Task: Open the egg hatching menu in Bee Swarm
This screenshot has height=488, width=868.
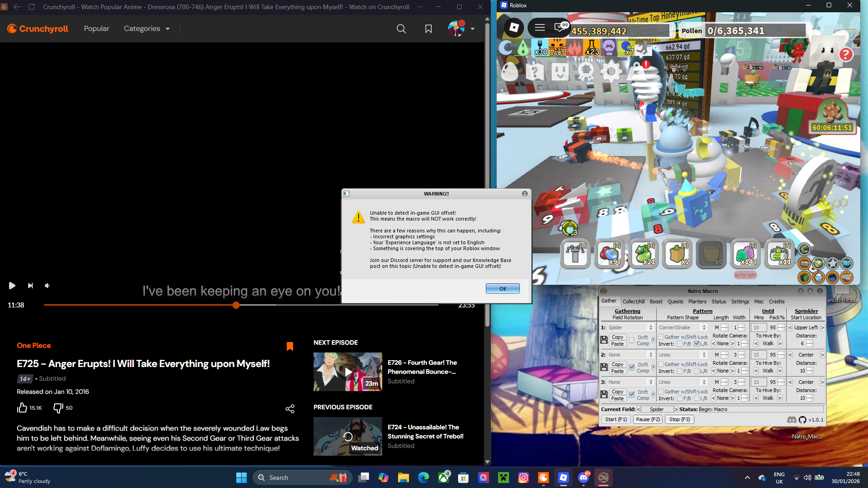Action: tap(509, 72)
